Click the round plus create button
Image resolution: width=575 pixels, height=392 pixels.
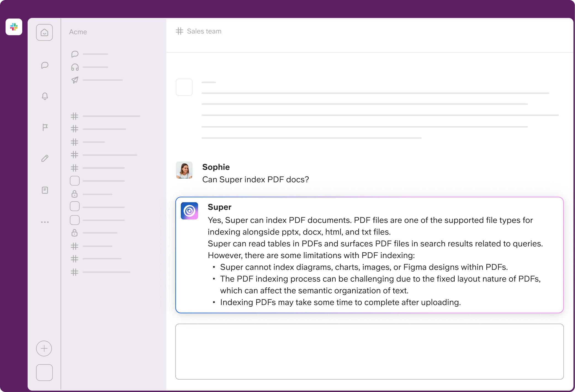point(44,348)
